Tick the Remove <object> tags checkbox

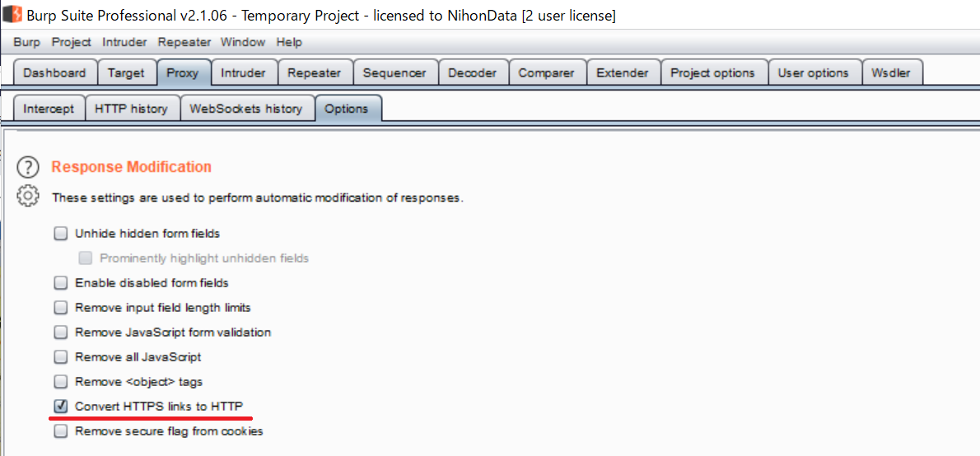(61, 381)
